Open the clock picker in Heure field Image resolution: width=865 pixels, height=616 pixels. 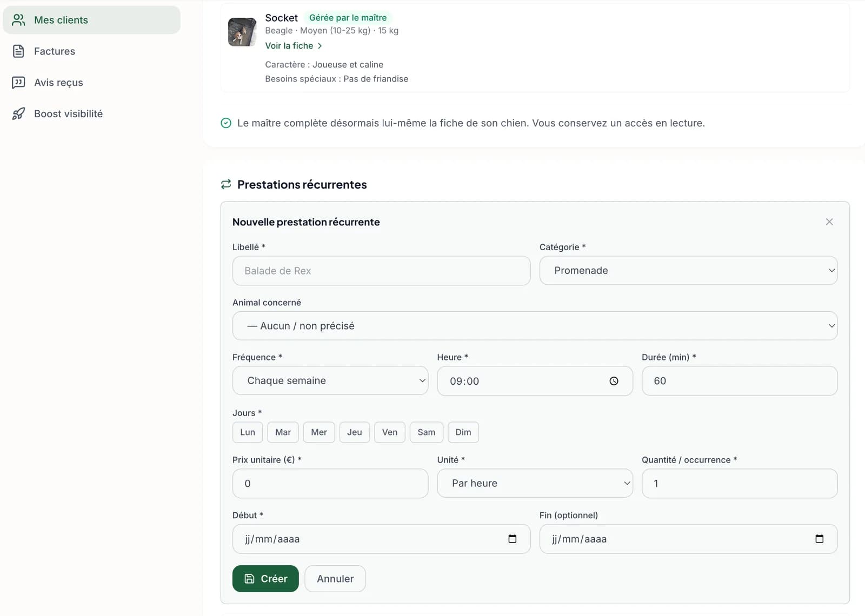click(614, 381)
